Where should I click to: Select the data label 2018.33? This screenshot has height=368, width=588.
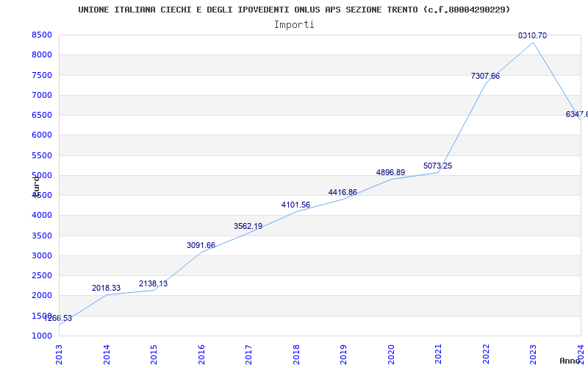(106, 288)
